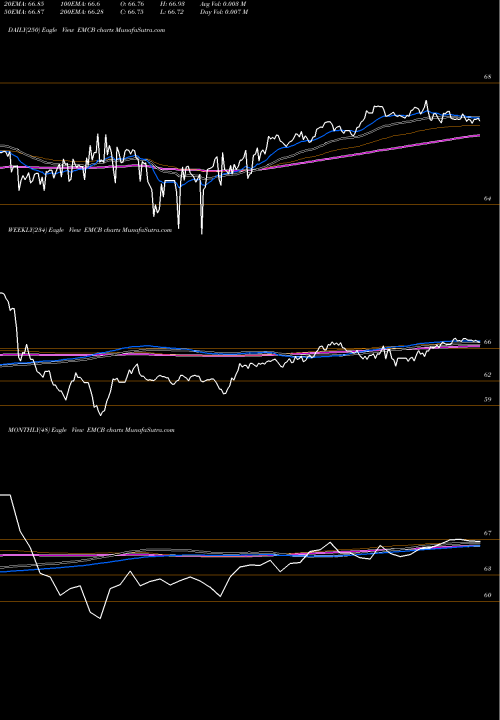Click the 59 axis label on weekly chart

[487, 399]
